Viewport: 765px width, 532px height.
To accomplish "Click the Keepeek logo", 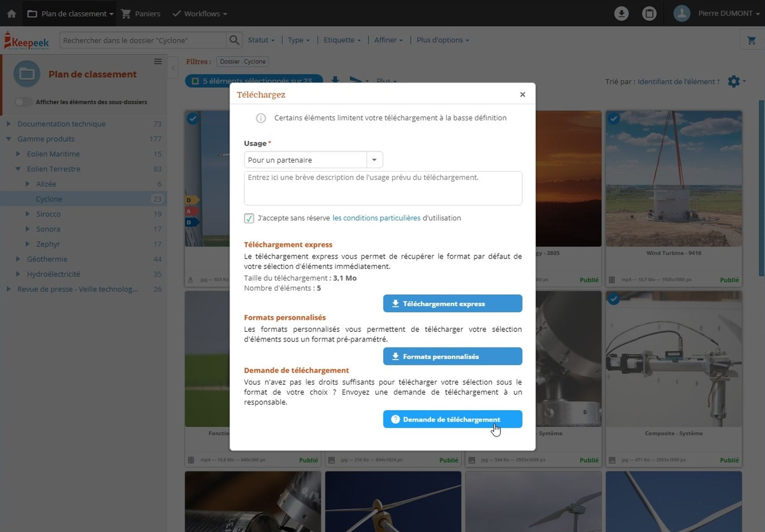I will click(26, 41).
